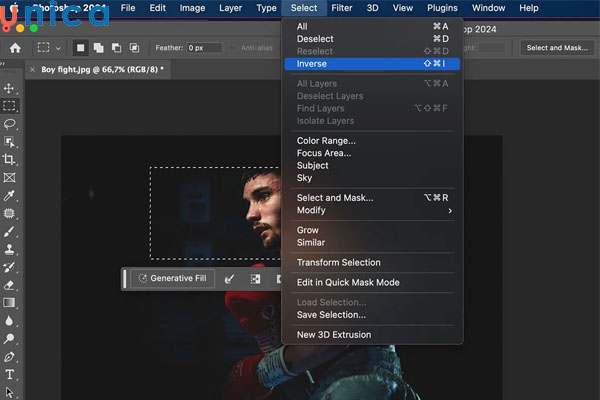
Task: Select the Horizontal Type tool
Action: click(x=10, y=375)
